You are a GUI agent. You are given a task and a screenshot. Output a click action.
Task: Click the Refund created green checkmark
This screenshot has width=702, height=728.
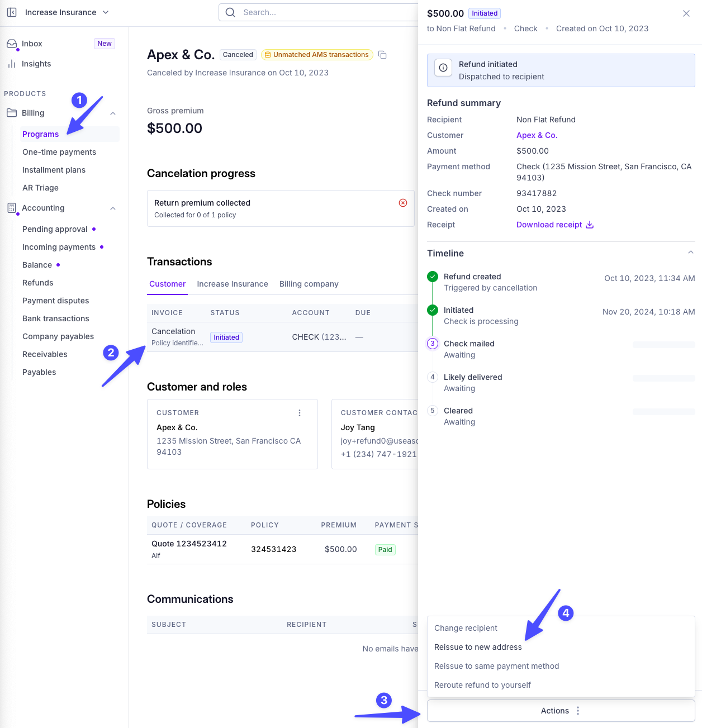tap(433, 277)
